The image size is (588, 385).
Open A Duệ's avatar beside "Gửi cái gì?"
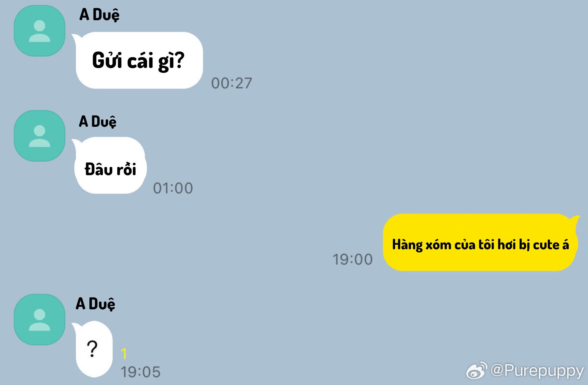pyautogui.click(x=40, y=31)
